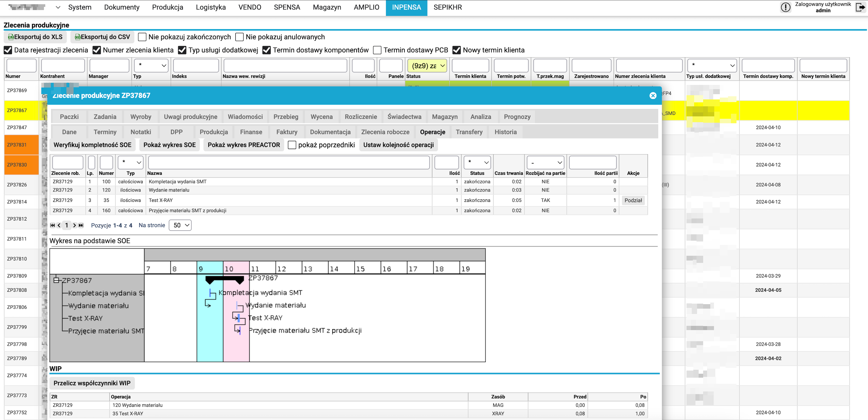Open the Produkcja menu
868x420 pixels.
(168, 7)
